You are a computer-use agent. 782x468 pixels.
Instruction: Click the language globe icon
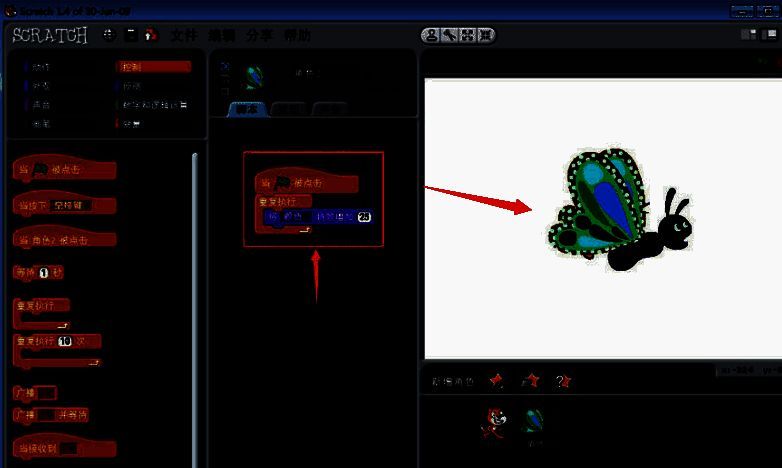109,35
